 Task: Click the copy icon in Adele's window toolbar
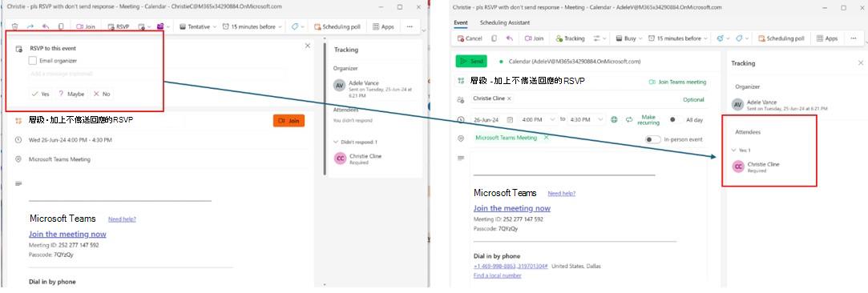coord(495,38)
